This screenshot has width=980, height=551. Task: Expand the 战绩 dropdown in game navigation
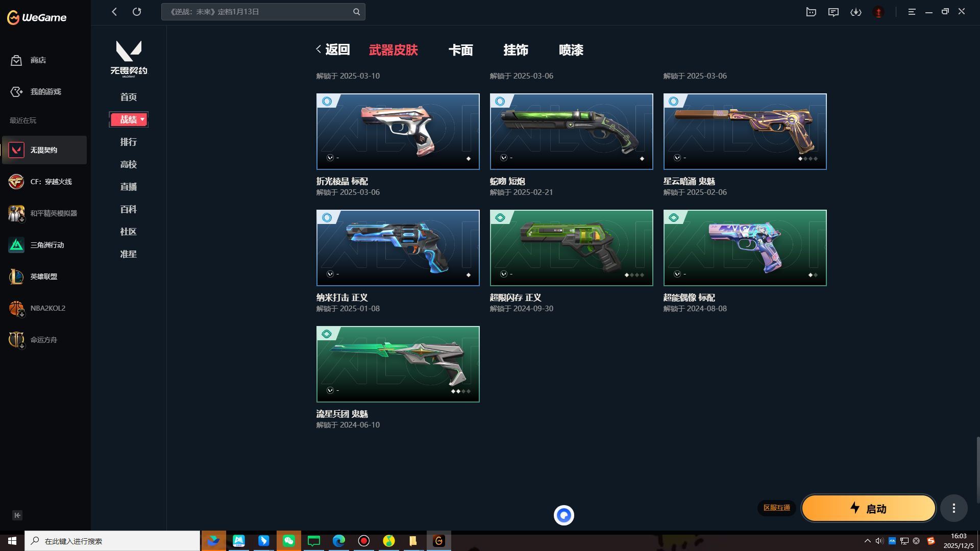click(x=129, y=119)
